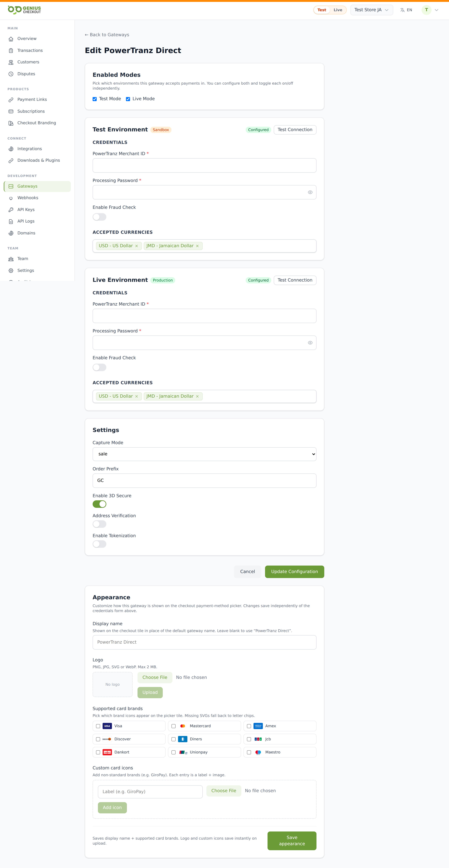Click the Amex brand logo
The width and height of the screenshot is (449, 868).
[x=258, y=726]
